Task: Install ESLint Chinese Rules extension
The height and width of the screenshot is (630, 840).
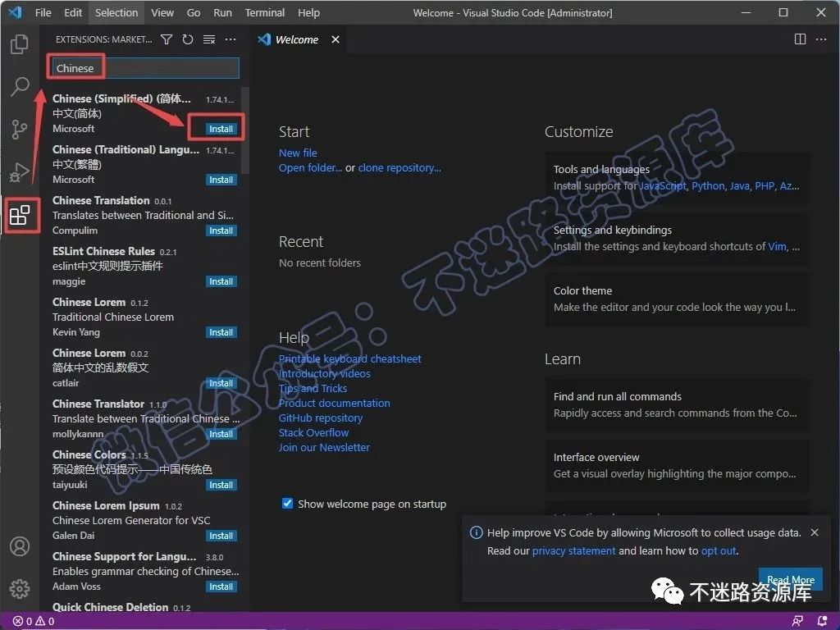Action: [221, 282]
